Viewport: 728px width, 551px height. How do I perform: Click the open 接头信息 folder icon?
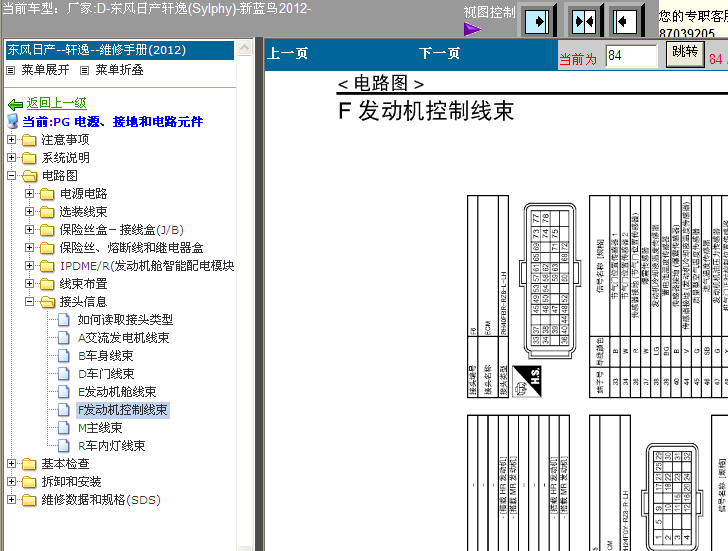[x=47, y=302]
